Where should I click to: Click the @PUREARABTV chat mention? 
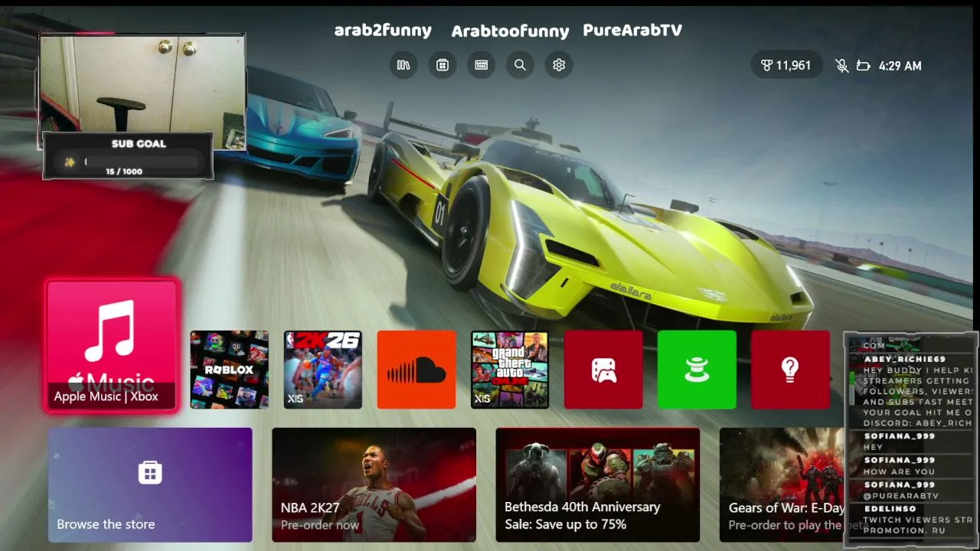click(x=901, y=496)
